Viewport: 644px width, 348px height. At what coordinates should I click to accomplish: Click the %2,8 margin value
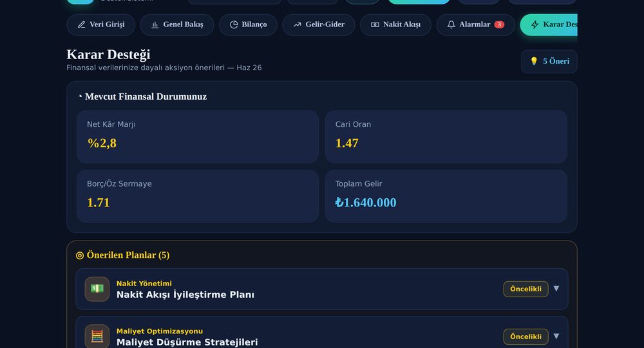tap(102, 143)
